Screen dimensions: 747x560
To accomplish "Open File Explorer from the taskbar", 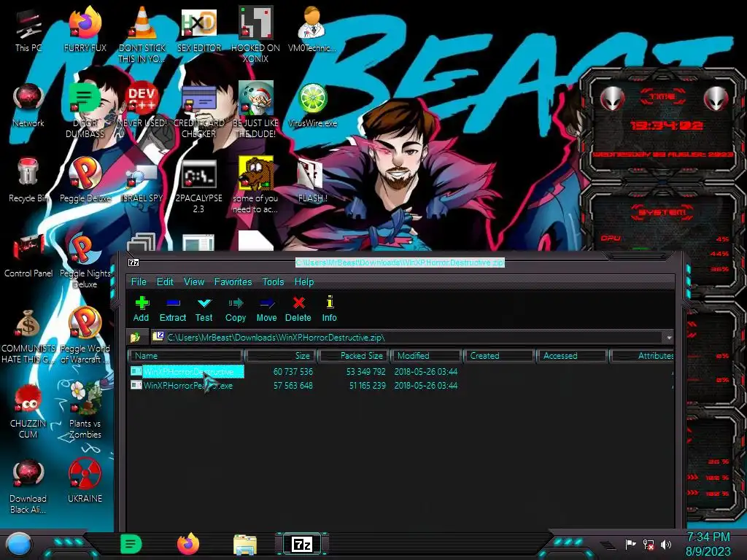I will click(245, 545).
